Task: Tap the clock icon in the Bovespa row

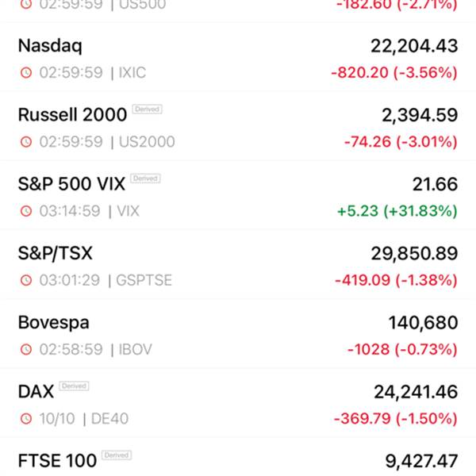Action: coord(26,349)
